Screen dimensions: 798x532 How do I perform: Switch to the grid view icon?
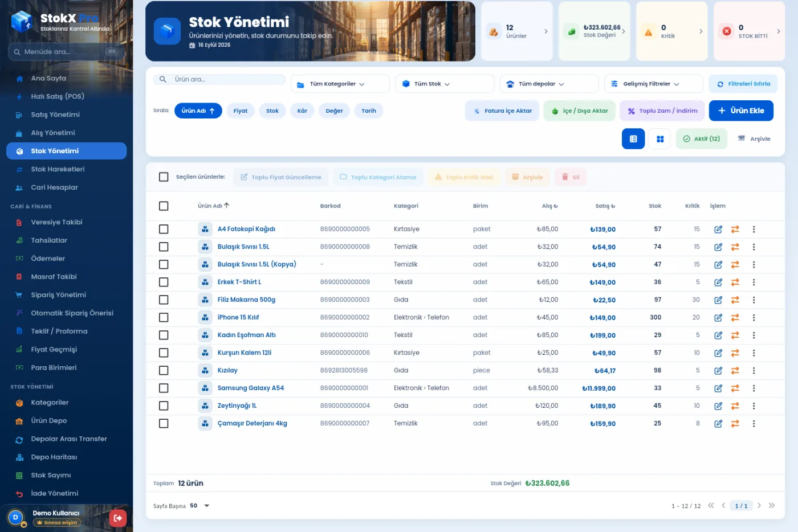pyautogui.click(x=660, y=139)
